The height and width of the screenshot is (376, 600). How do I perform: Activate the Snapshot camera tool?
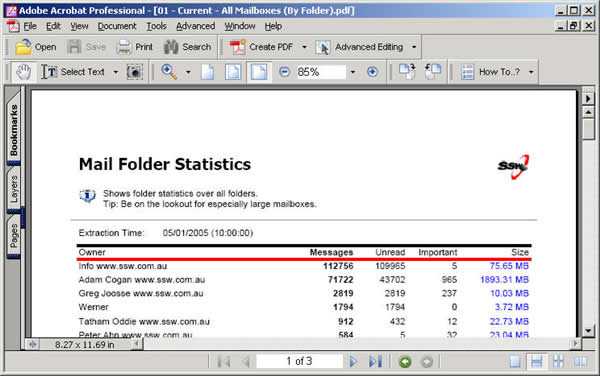pyautogui.click(x=134, y=72)
